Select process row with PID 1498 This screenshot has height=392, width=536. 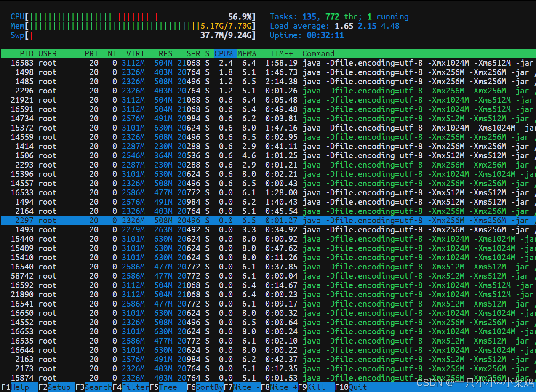point(268,72)
